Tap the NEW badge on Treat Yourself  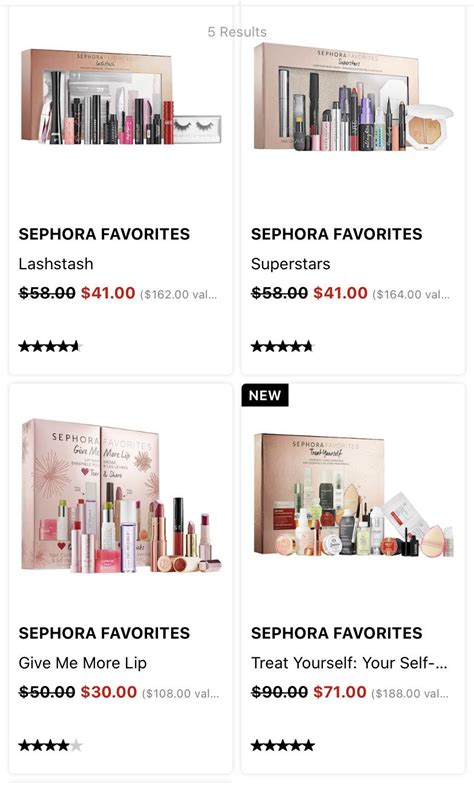pos(265,396)
